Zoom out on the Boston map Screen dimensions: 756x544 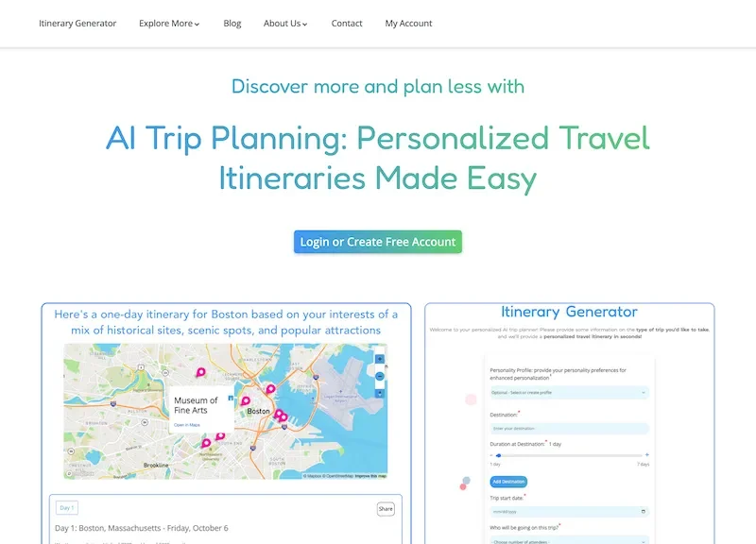pyautogui.click(x=380, y=376)
